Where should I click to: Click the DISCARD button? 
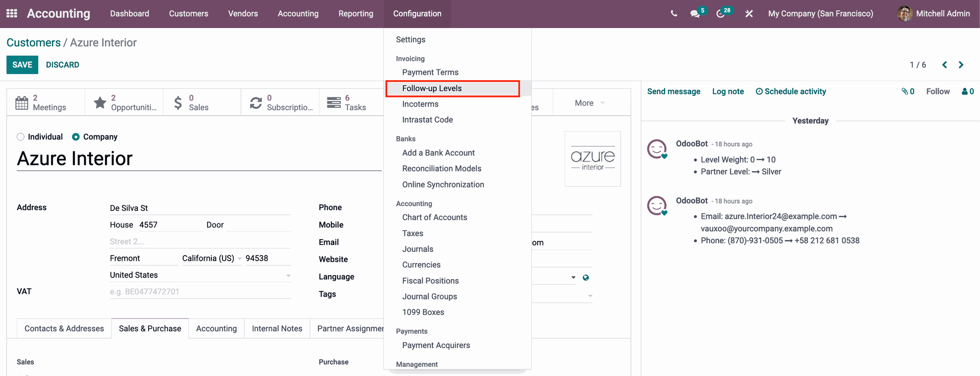coord(62,65)
